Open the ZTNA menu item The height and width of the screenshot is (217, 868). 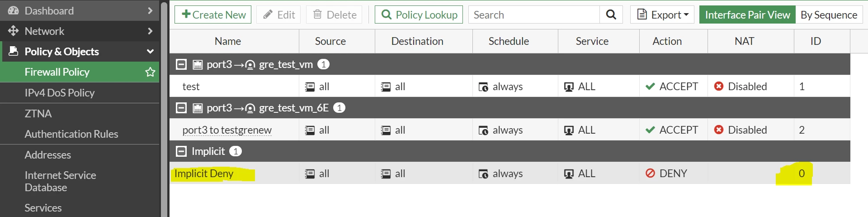pyautogui.click(x=38, y=113)
